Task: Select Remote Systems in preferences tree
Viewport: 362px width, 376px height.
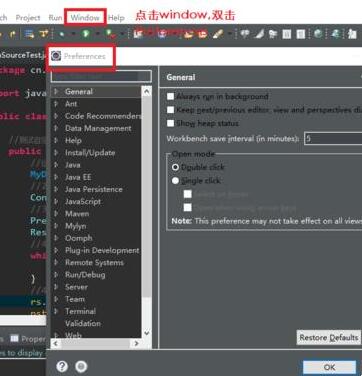Action: click(94, 262)
